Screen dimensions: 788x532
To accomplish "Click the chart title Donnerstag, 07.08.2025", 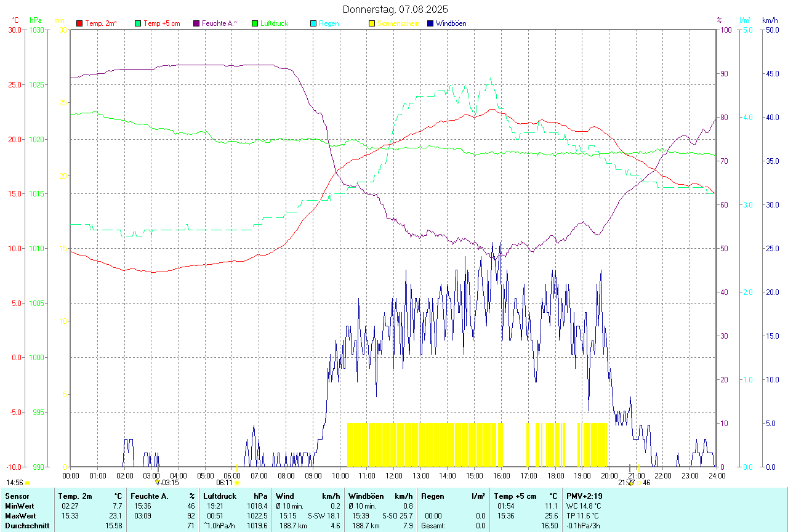I will pyautogui.click(x=395, y=9).
